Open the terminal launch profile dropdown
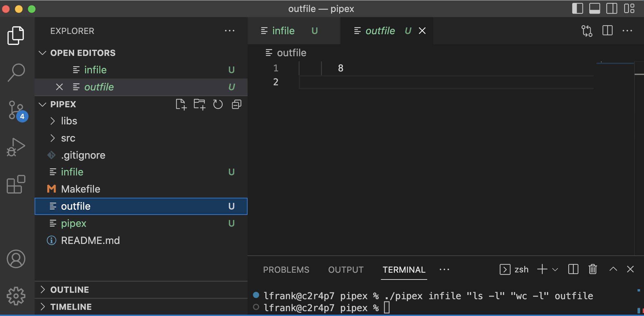Viewport: 644px width, 316px height. [x=555, y=269]
